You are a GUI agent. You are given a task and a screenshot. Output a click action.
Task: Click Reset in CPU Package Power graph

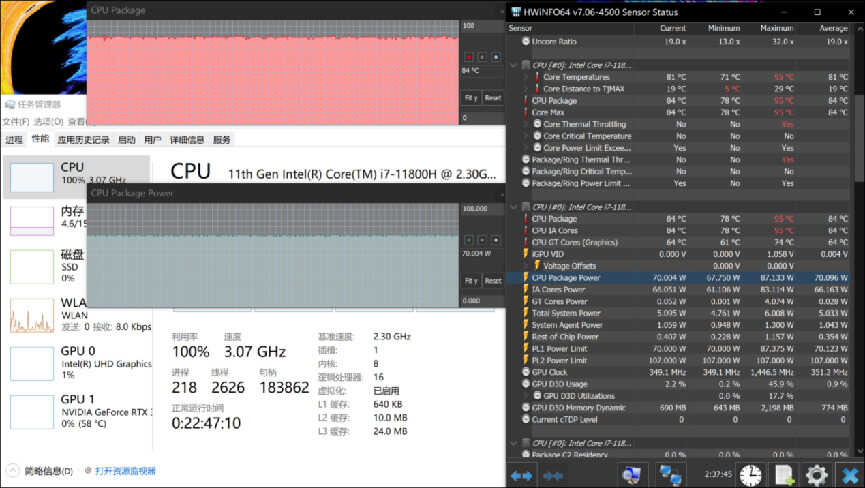pos(493,281)
